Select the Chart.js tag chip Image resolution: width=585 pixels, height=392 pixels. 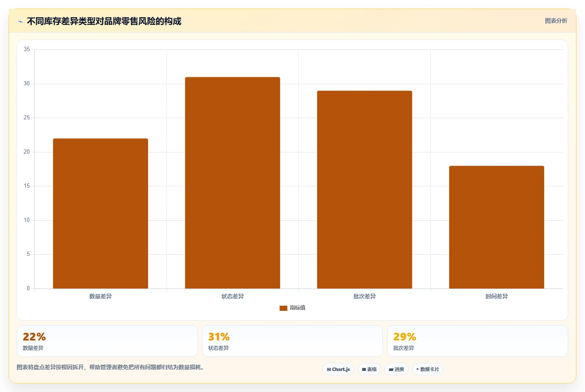[338, 369]
